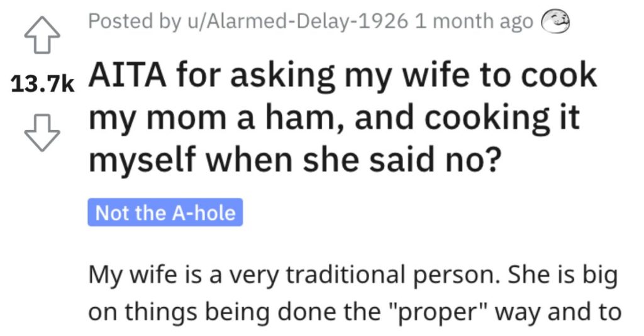
Task: Click the troll-face avatar icon beside the timestamp
Action: click(555, 22)
